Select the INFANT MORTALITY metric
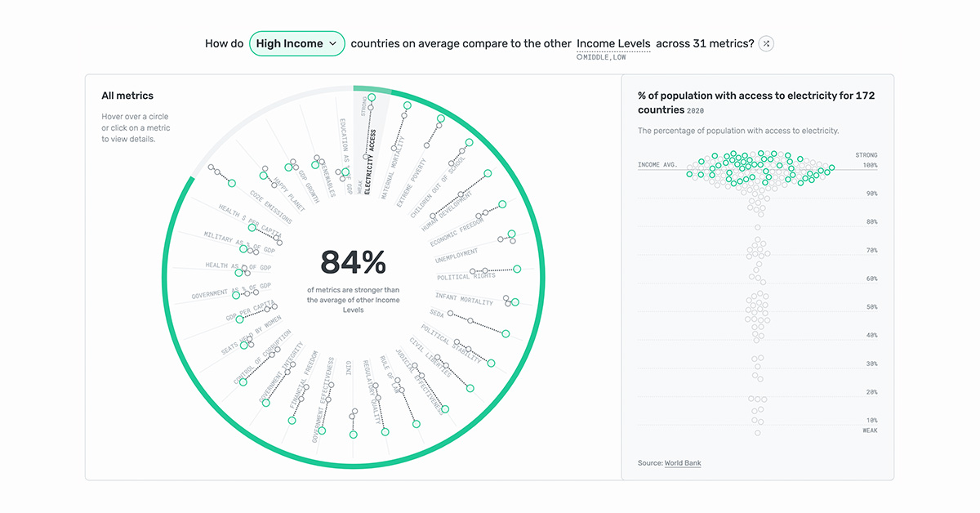 462,298
